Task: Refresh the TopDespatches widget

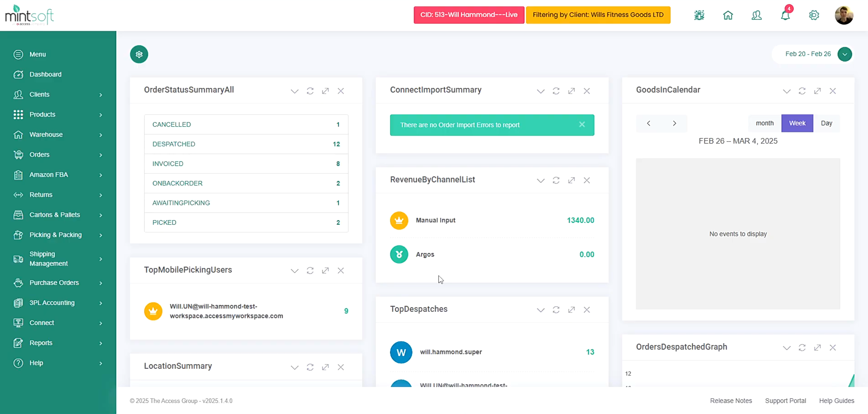Action: point(556,310)
